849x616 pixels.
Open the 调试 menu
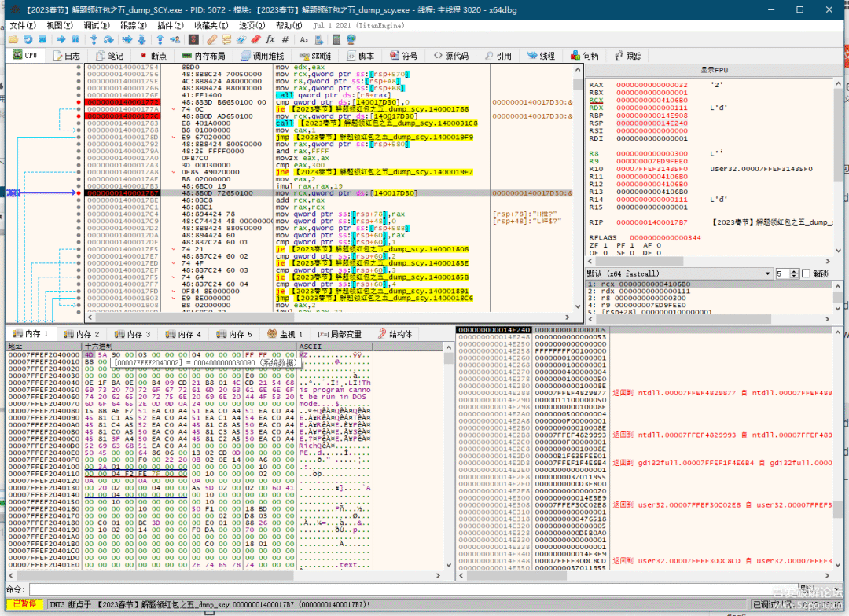pyautogui.click(x=97, y=25)
